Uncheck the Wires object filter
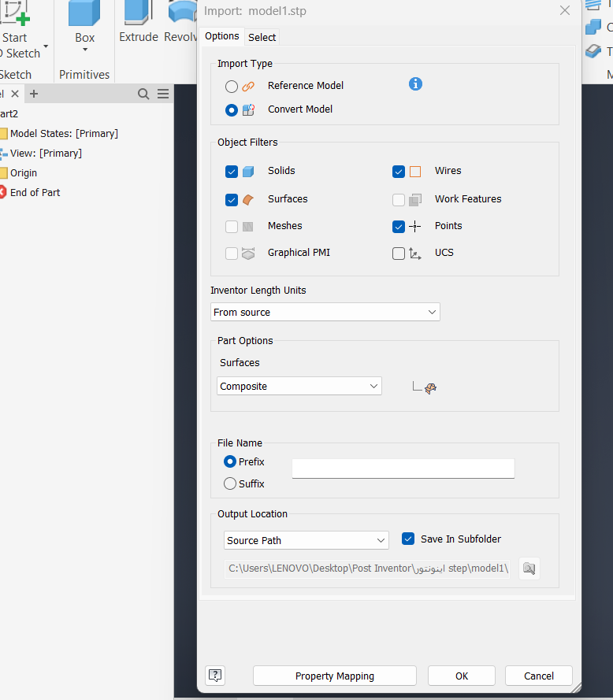This screenshot has height=700, width=613. [399, 172]
